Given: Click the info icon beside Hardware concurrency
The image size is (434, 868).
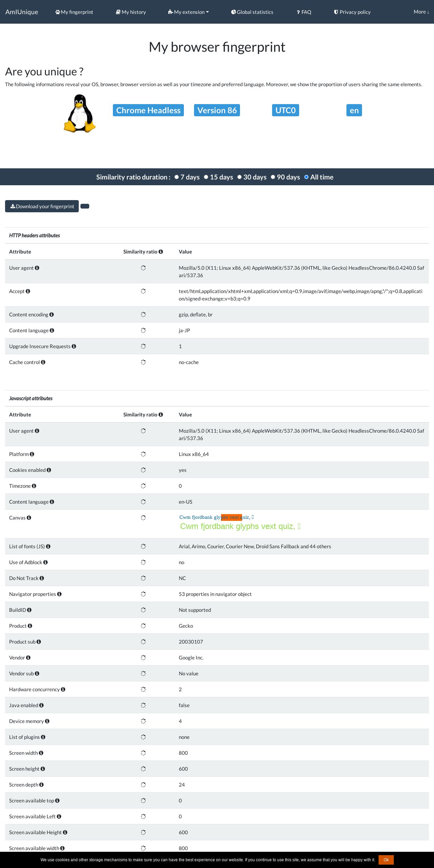Looking at the screenshot, I should tap(63, 689).
